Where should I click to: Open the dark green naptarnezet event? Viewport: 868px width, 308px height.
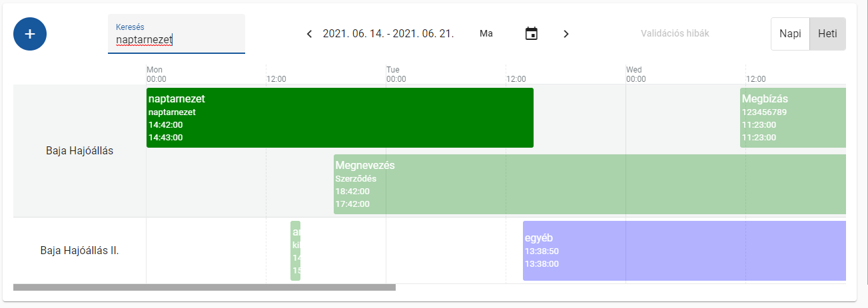(x=340, y=118)
